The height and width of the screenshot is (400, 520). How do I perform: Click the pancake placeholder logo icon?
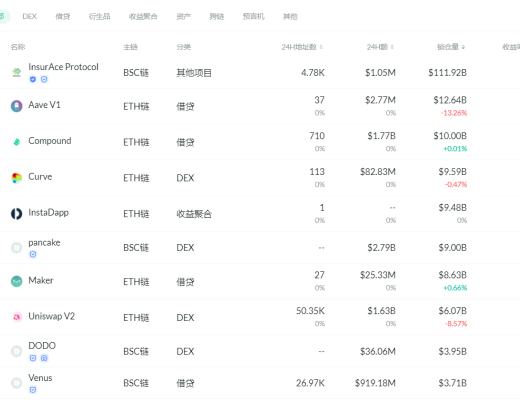[x=17, y=248]
